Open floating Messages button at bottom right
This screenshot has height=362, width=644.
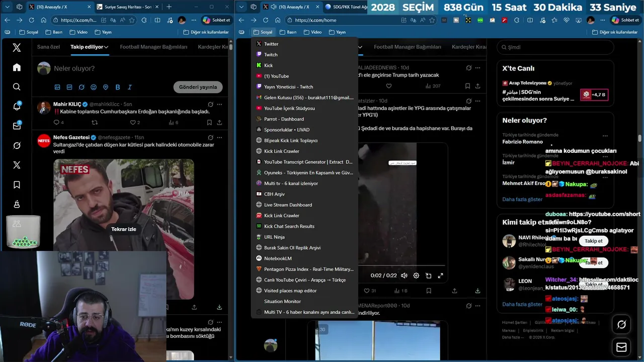[x=621, y=347]
